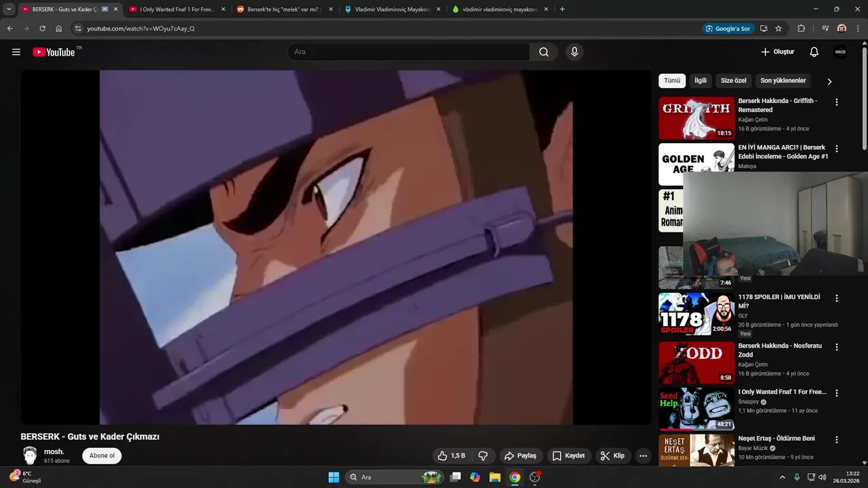Go to the YouTube home logo
Screen dimensions: 868x488
(x=54, y=52)
